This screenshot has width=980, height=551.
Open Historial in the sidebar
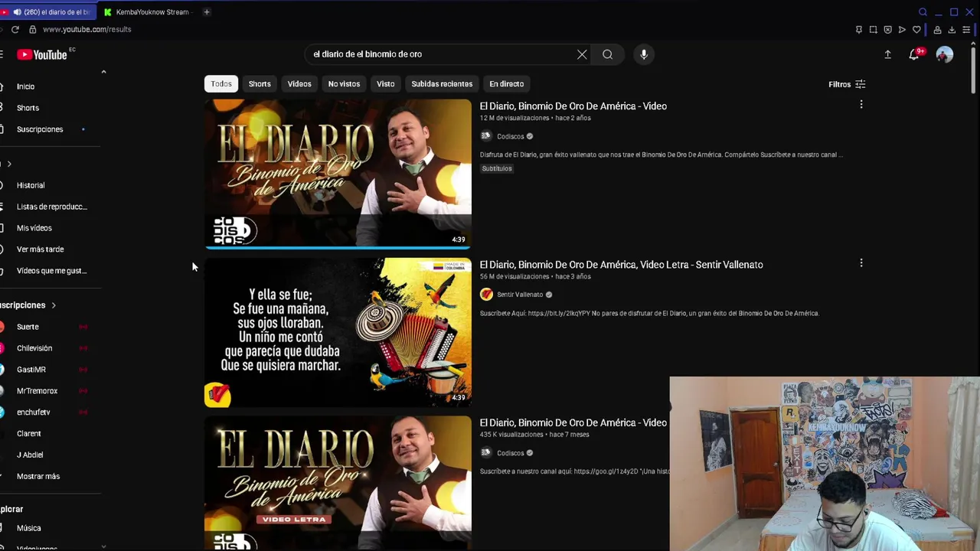(x=31, y=185)
